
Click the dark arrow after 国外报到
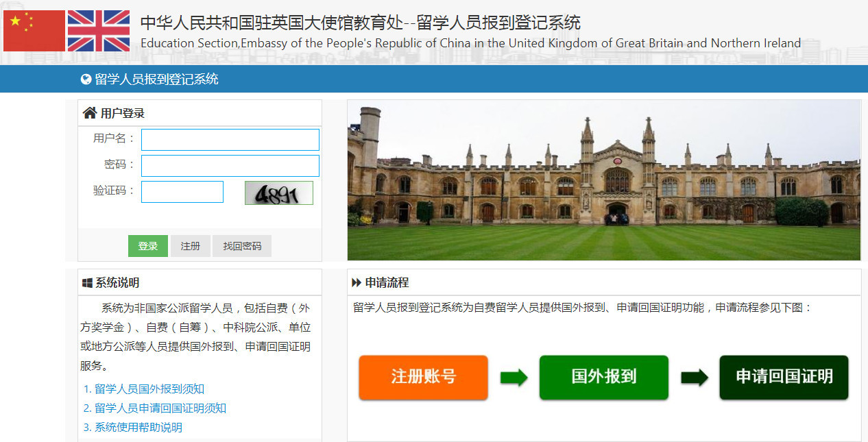(695, 378)
